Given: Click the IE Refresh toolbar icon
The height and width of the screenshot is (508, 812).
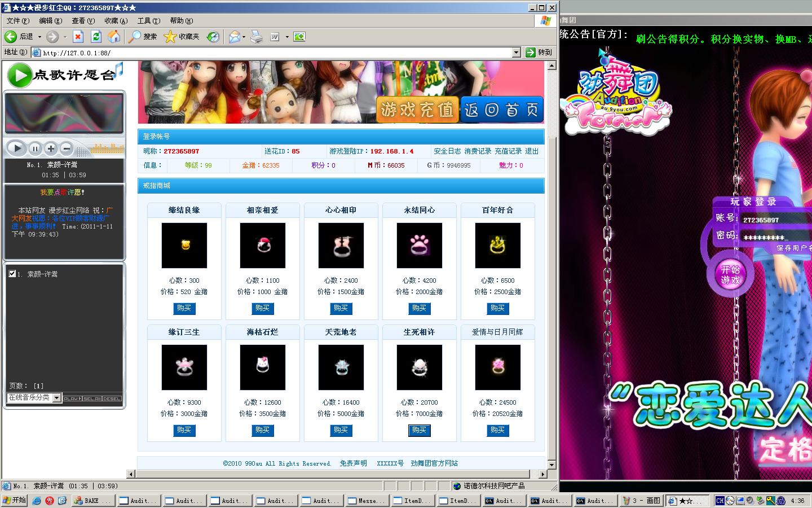Looking at the screenshot, I should coord(96,37).
